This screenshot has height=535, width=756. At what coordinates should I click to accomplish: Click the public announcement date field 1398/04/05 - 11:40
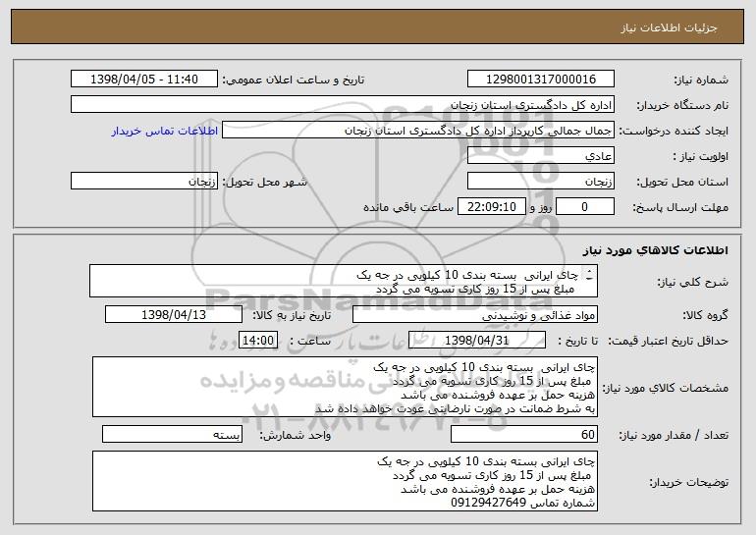pos(144,80)
